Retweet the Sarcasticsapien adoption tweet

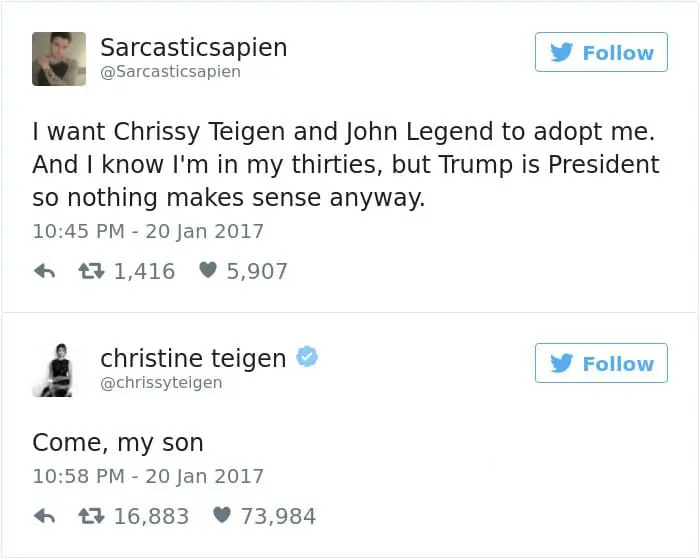tap(91, 271)
